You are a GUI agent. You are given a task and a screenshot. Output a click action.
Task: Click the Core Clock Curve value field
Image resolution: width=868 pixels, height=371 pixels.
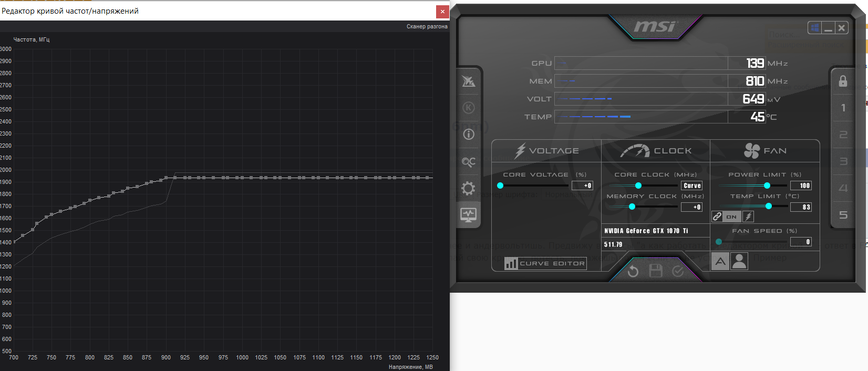tap(691, 185)
